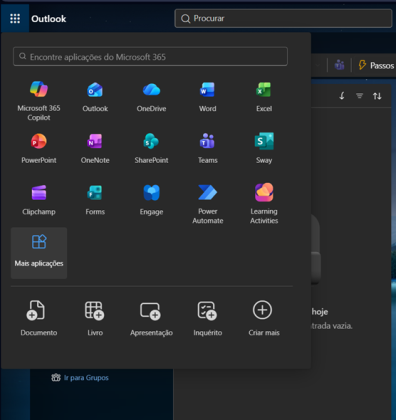The height and width of the screenshot is (420, 396).
Task: Open the Engage app tile
Action: (x=151, y=200)
